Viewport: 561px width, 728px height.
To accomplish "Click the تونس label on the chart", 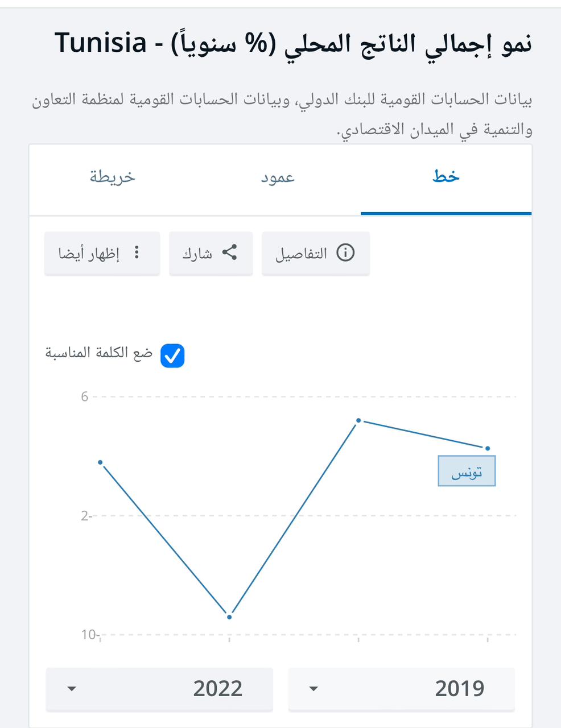I will coord(467,470).
